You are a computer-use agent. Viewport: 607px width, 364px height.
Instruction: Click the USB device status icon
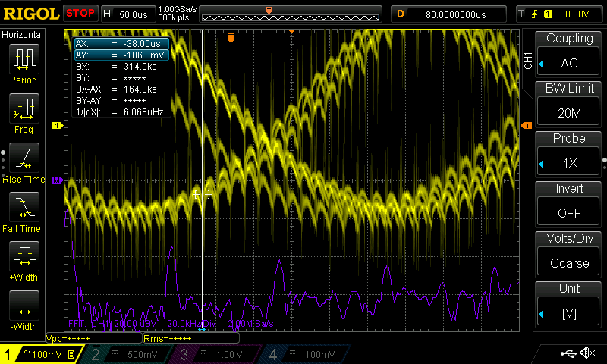[x=568, y=353]
